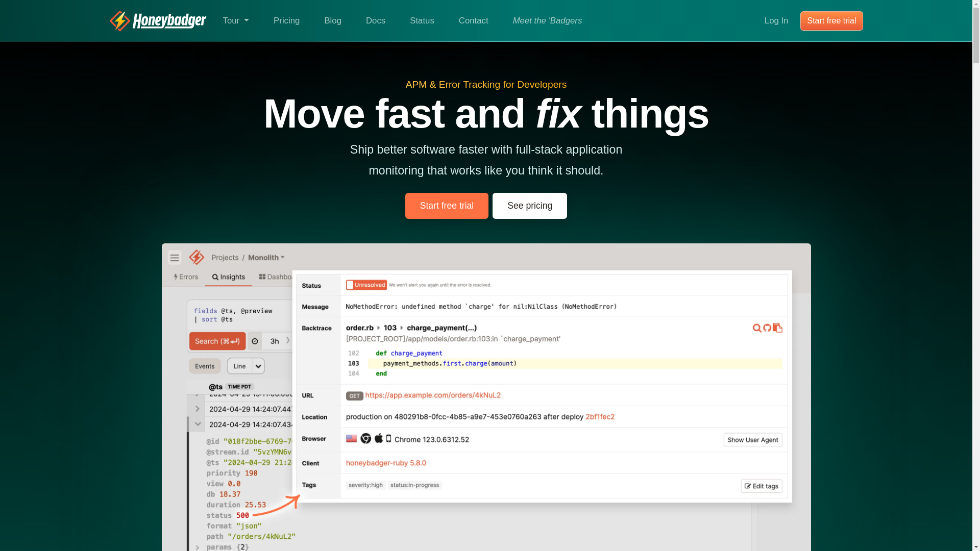Screen dimensions: 980x551
Task: Click the next time-range arrow beside 3h
Action: click(x=288, y=341)
